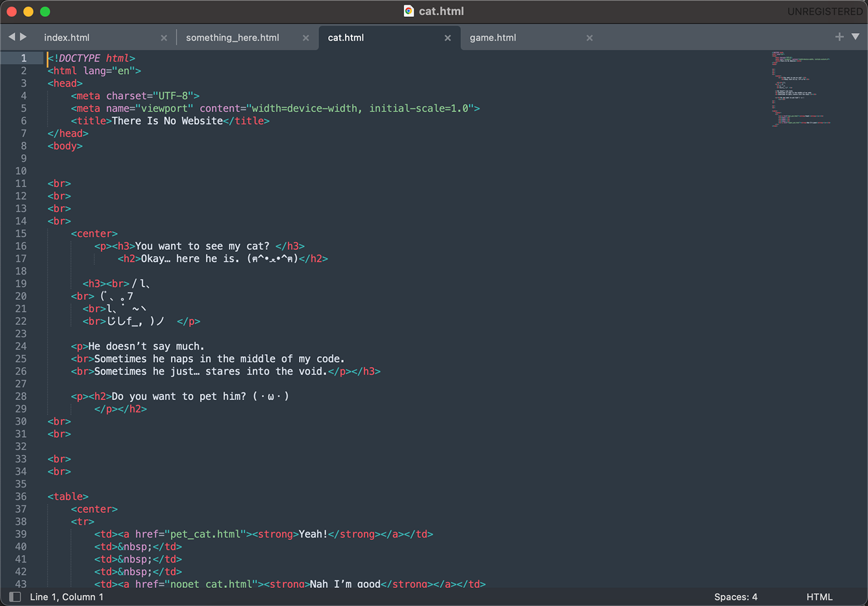868x606 pixels.
Task: Open the Spaces: 4 indentation menu
Action: click(735, 597)
